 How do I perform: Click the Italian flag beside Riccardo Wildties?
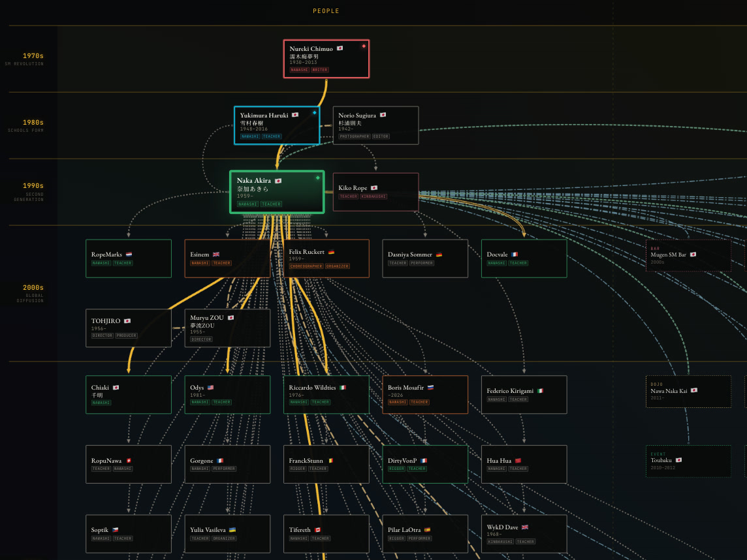click(x=343, y=388)
